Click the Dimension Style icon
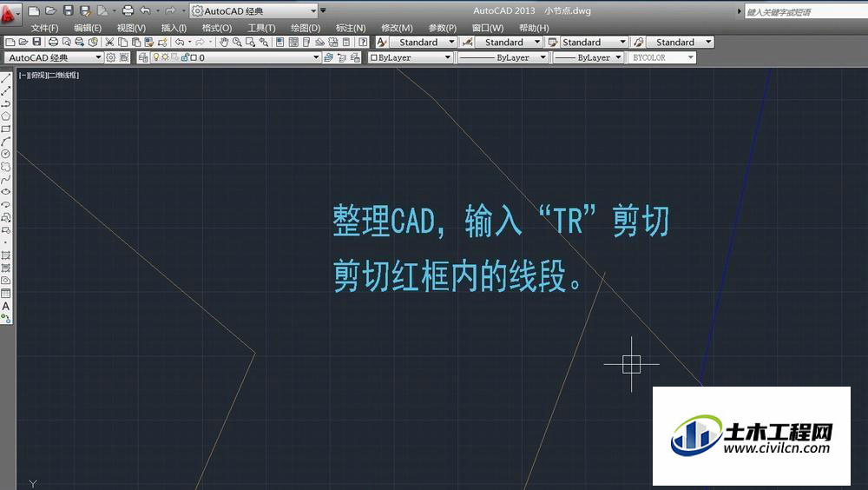The width and height of the screenshot is (868, 490). pyautogui.click(x=467, y=42)
